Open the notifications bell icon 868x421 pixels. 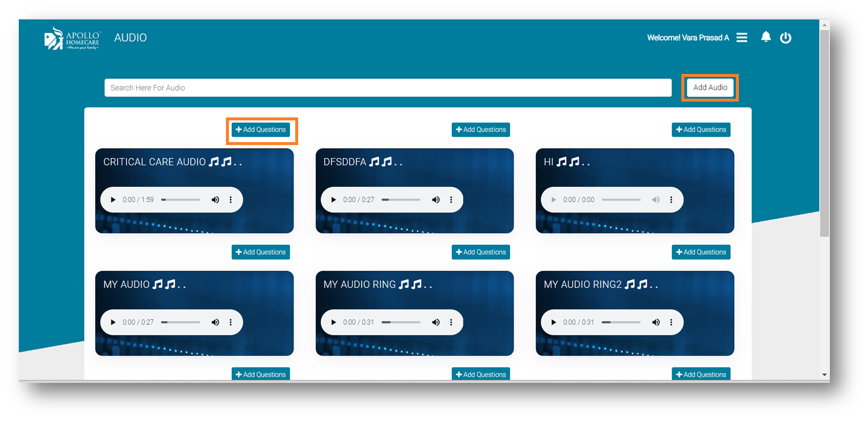coord(765,37)
